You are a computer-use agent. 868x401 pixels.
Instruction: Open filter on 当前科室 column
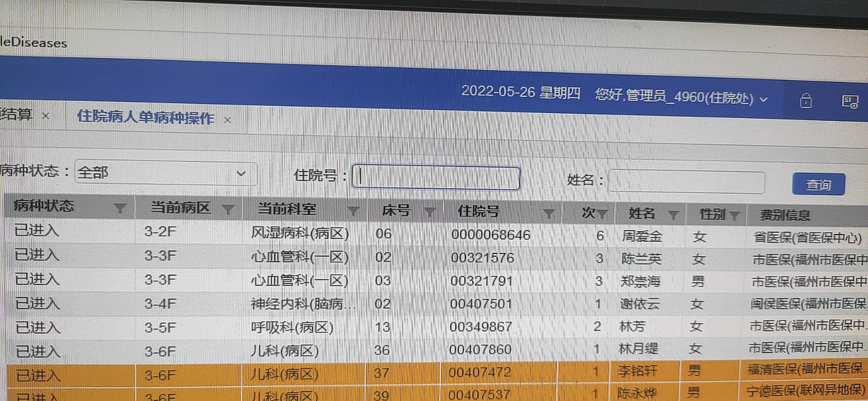pyautogui.click(x=353, y=212)
